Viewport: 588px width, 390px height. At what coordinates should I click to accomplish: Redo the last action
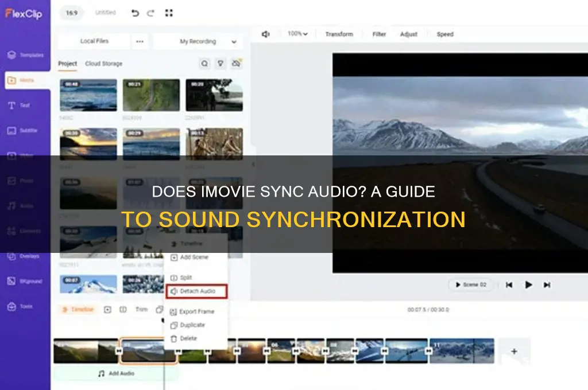[x=151, y=13]
